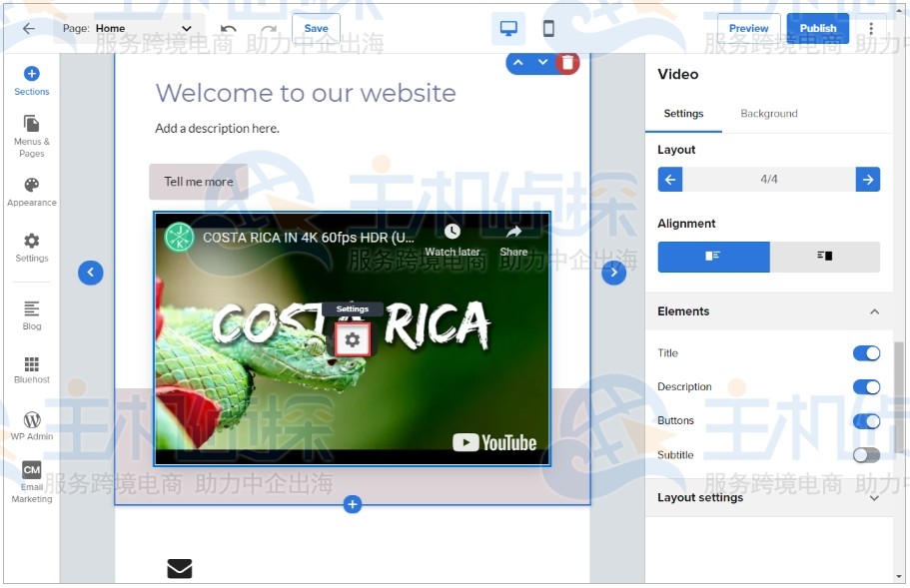Viewport: 910px width, 588px height.
Task: Click the Publish button
Action: (x=817, y=28)
